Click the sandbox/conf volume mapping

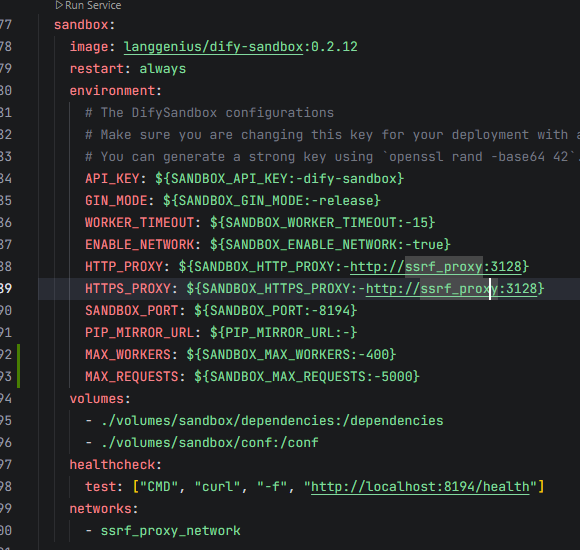click(x=209, y=442)
